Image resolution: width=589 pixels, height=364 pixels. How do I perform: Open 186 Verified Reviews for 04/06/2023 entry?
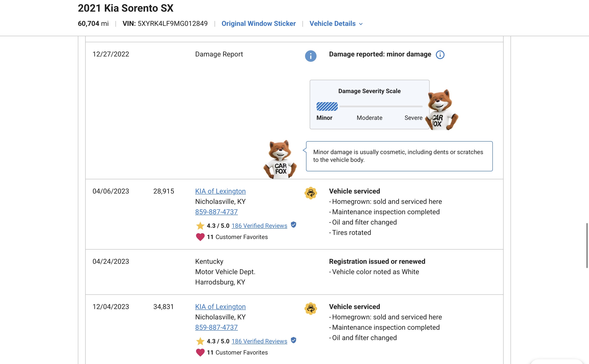(259, 226)
